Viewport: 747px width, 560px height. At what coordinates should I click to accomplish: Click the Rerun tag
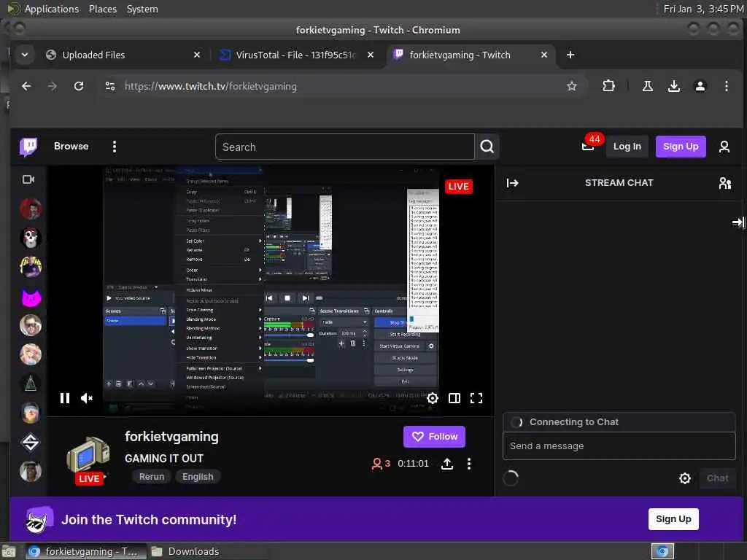(152, 477)
